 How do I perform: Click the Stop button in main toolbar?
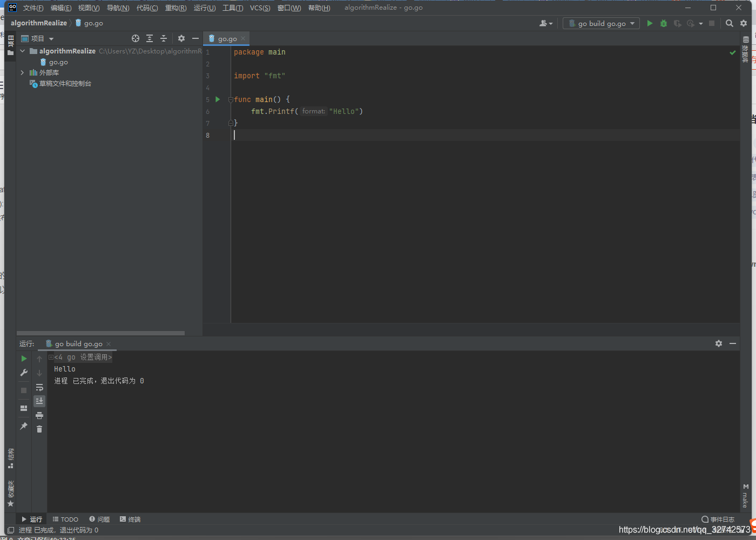point(712,23)
